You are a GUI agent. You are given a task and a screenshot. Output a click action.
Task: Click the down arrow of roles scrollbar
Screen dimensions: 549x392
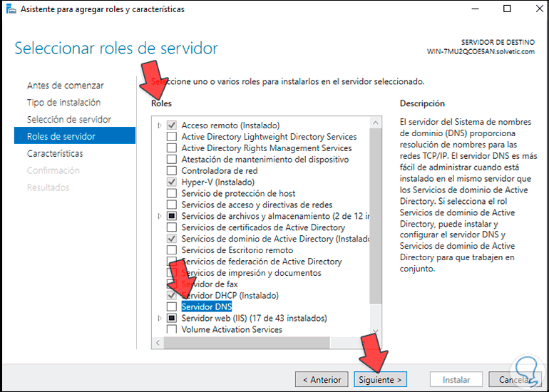375,331
